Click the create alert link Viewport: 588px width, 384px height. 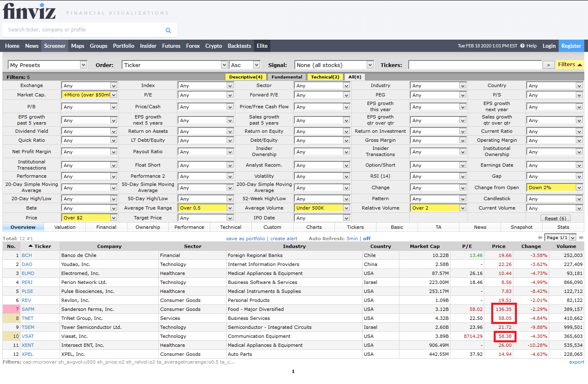pos(284,239)
